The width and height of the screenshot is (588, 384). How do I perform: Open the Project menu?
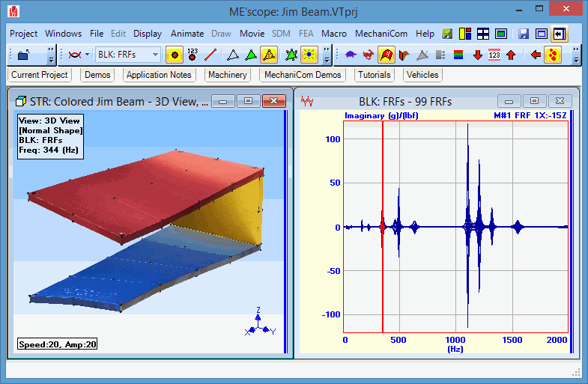click(x=24, y=34)
